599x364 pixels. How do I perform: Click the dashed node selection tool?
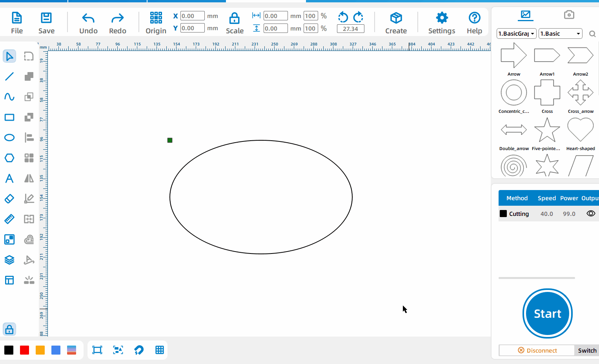(29, 56)
